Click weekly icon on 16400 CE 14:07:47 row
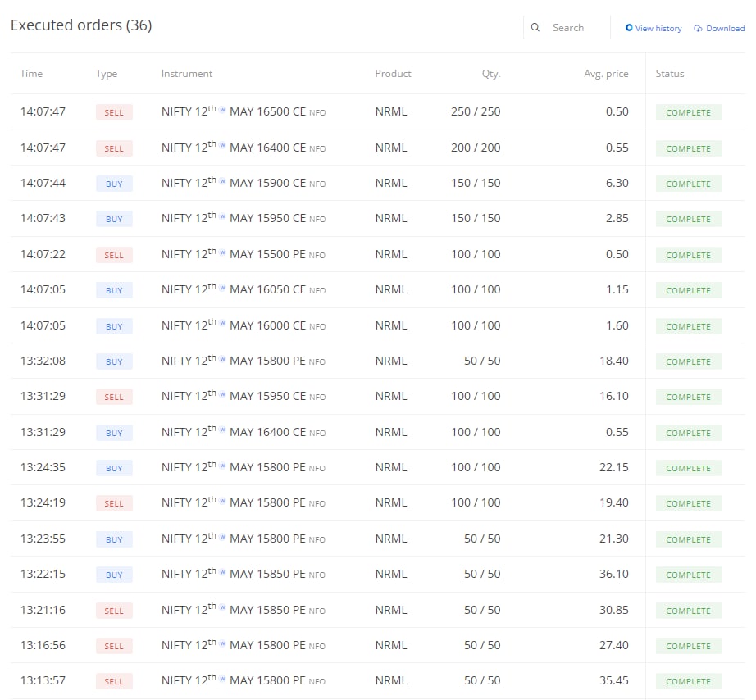The image size is (756, 700). pos(222,145)
